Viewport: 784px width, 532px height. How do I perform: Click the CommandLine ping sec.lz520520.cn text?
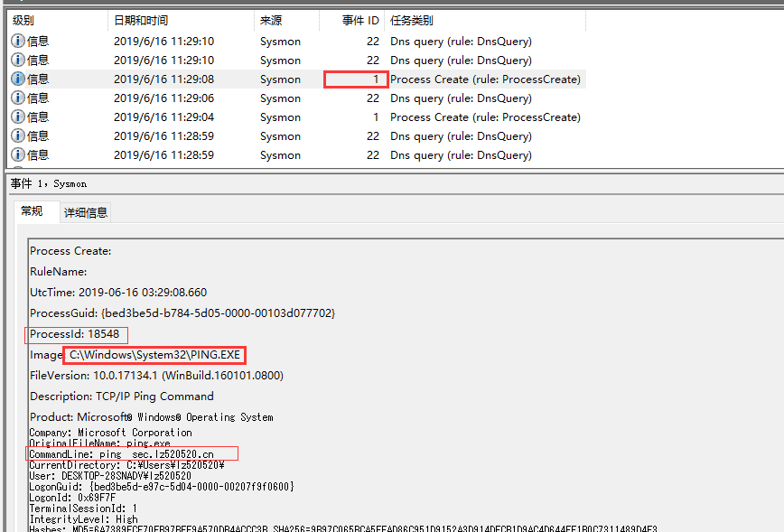tap(122, 453)
